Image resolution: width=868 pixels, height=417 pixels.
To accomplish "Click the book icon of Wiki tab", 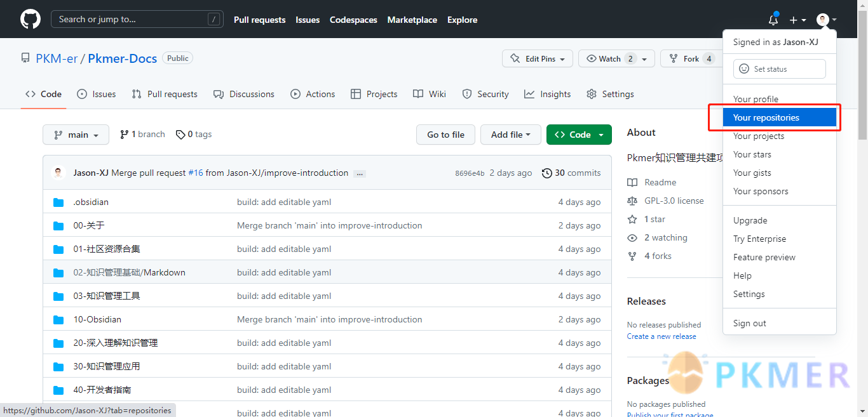I will click(x=418, y=94).
